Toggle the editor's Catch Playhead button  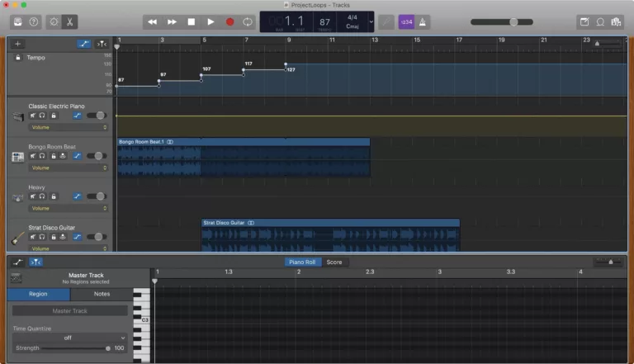pyautogui.click(x=35, y=262)
